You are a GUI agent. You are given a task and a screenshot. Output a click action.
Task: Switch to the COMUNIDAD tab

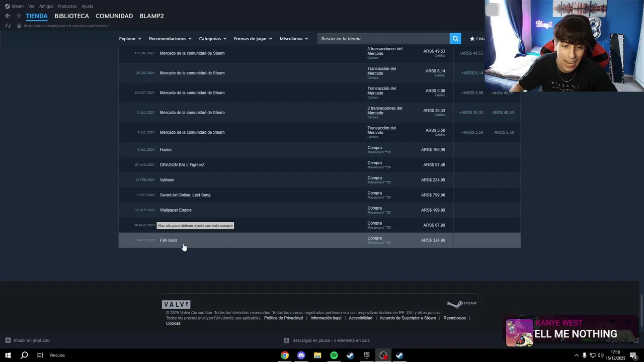114,16
